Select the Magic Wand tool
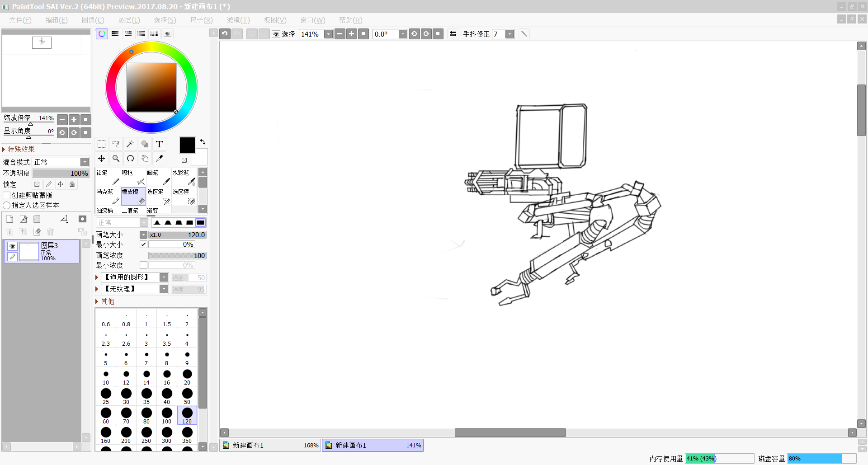The image size is (868, 465). [x=130, y=144]
